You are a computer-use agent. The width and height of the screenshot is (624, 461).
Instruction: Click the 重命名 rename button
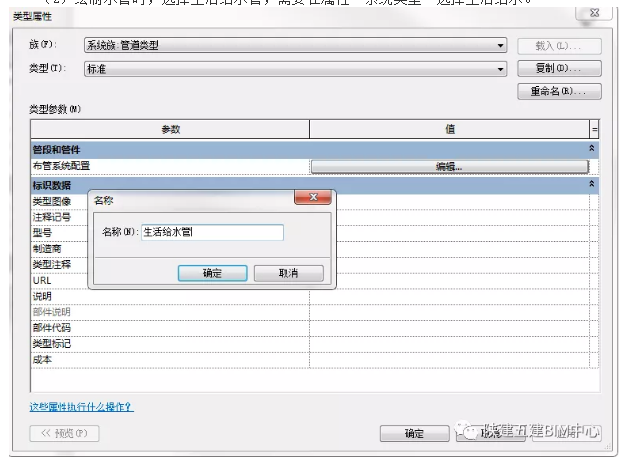(559, 91)
